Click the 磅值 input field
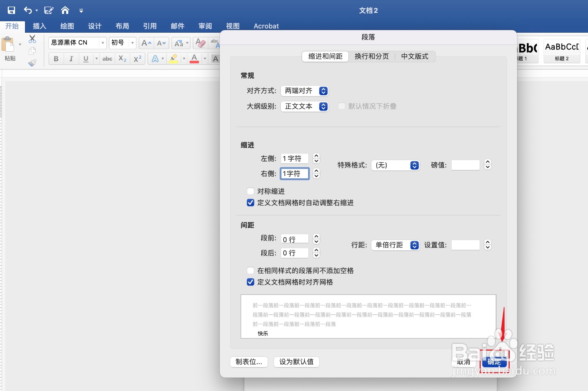Image resolution: width=588 pixels, height=391 pixels. [x=465, y=165]
